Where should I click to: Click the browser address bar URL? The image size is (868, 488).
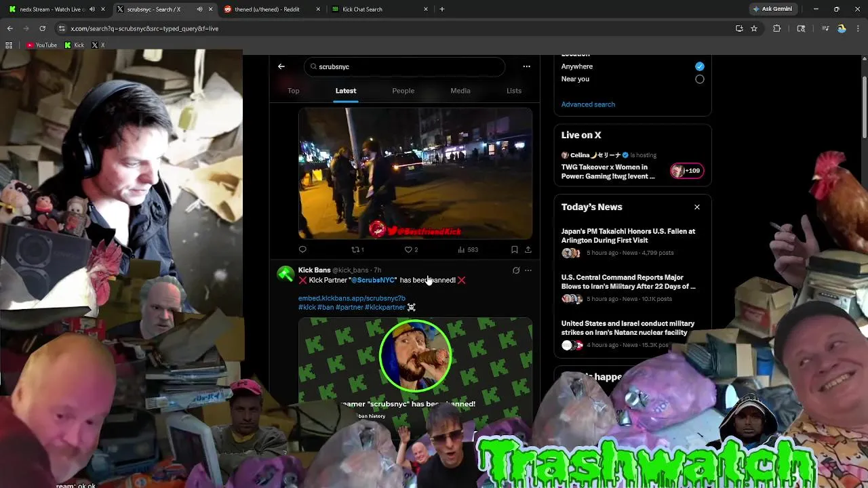[x=144, y=28]
